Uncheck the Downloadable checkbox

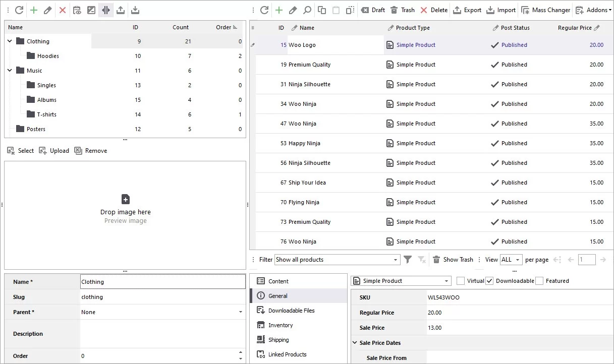point(489,280)
